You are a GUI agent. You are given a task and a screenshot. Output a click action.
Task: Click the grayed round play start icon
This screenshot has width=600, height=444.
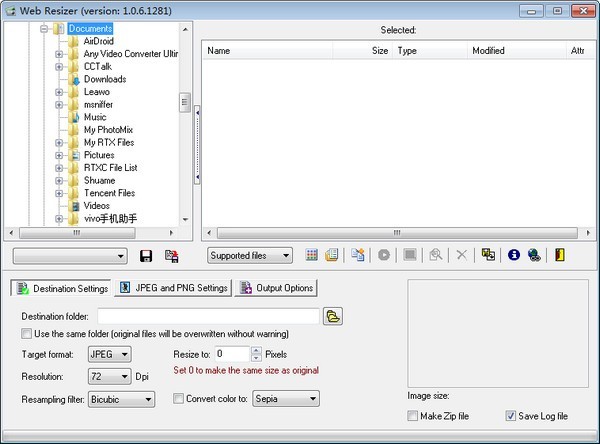(384, 255)
